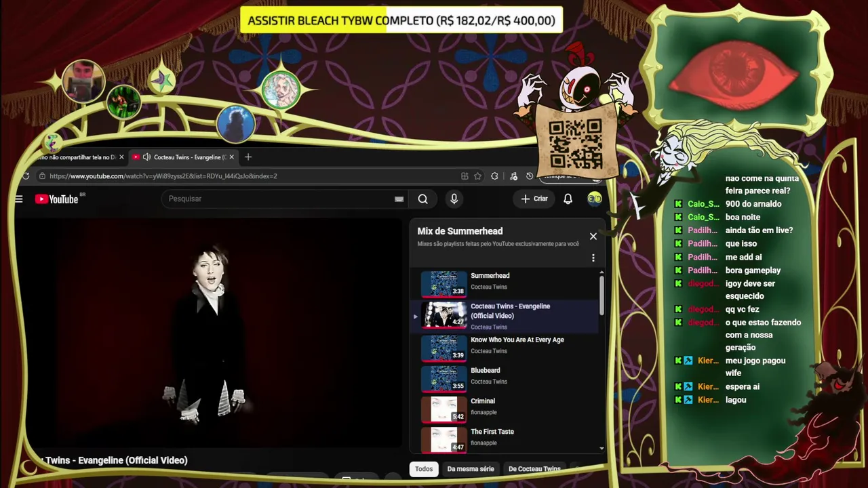The width and height of the screenshot is (868, 488).
Task: Open the mix playlist three-dot options
Action: pyautogui.click(x=593, y=258)
